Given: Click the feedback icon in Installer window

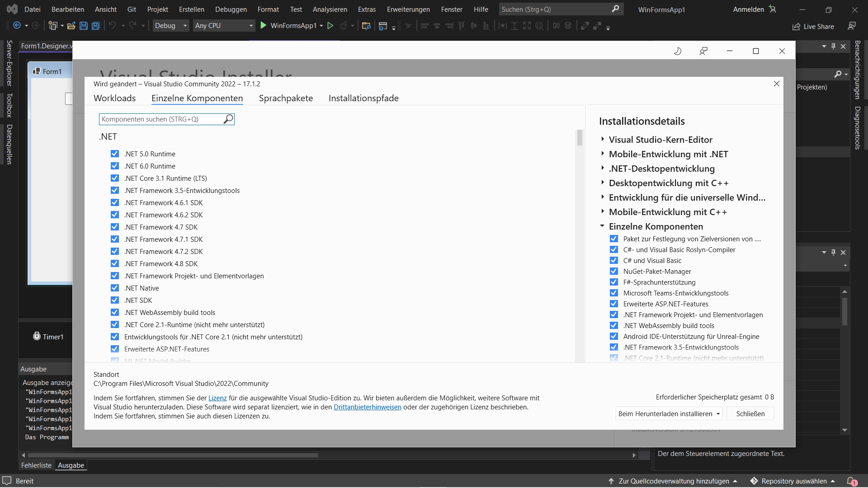Looking at the screenshot, I should [x=703, y=51].
